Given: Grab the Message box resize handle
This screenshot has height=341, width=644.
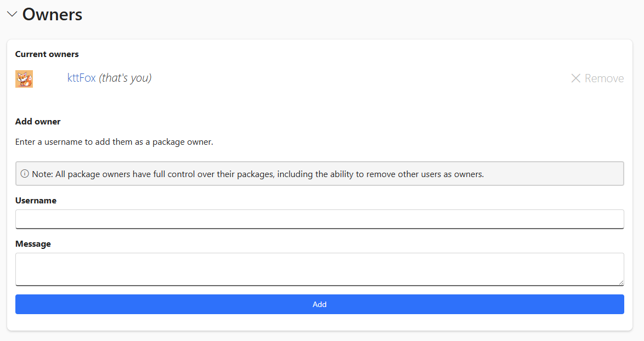Looking at the screenshot, I should tap(621, 282).
